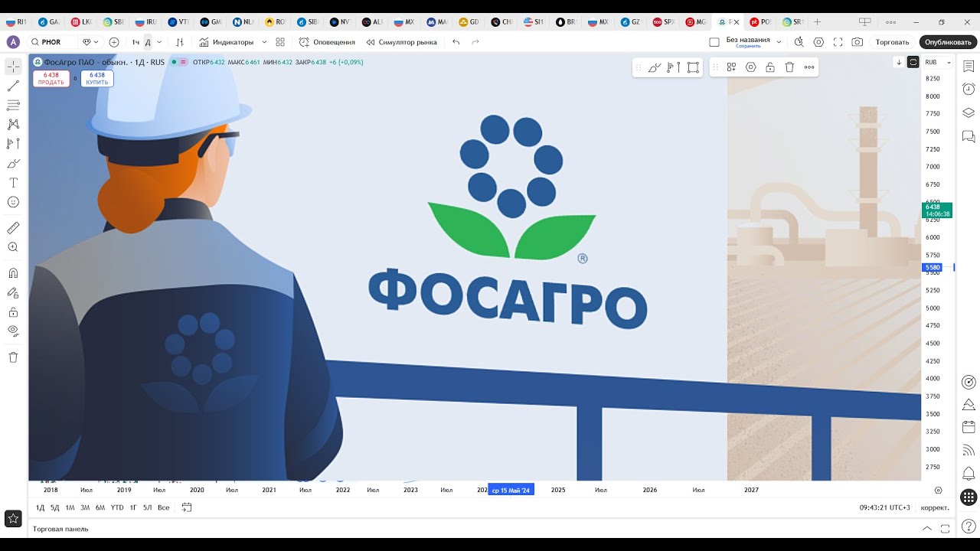980x551 pixels.
Task: Open the emoji icons tool
Action: click(13, 202)
